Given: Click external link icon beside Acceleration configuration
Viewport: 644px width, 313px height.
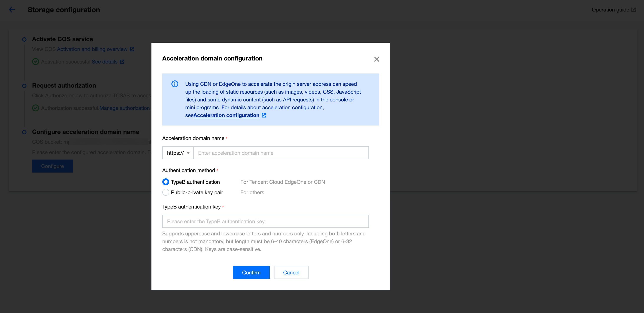Looking at the screenshot, I should (264, 115).
